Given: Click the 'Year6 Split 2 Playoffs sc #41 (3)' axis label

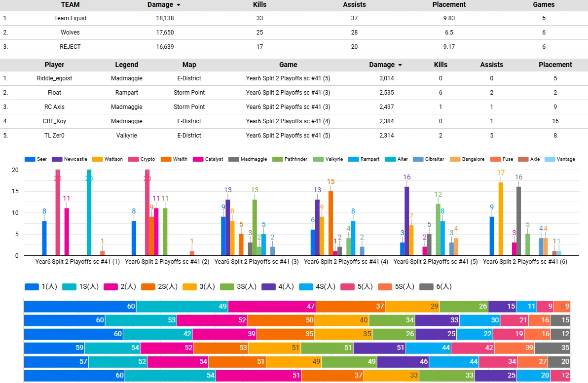Looking at the screenshot, I should pyautogui.click(x=257, y=262).
